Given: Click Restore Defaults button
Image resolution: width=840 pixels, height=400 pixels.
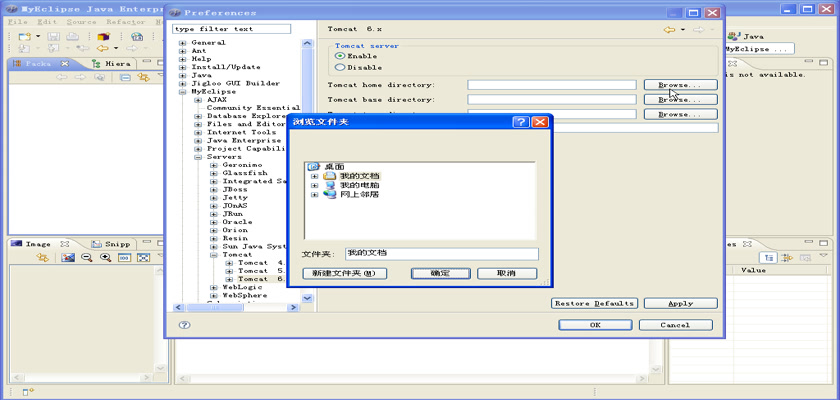Looking at the screenshot, I should click(x=594, y=303).
